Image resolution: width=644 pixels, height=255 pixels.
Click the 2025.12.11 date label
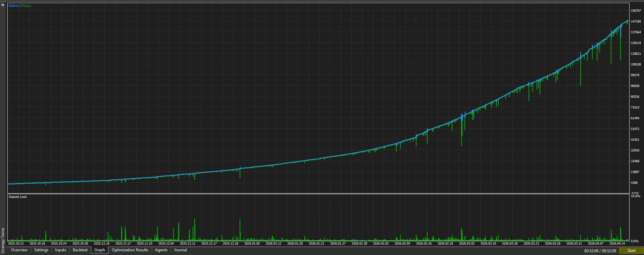pyautogui.click(x=188, y=244)
